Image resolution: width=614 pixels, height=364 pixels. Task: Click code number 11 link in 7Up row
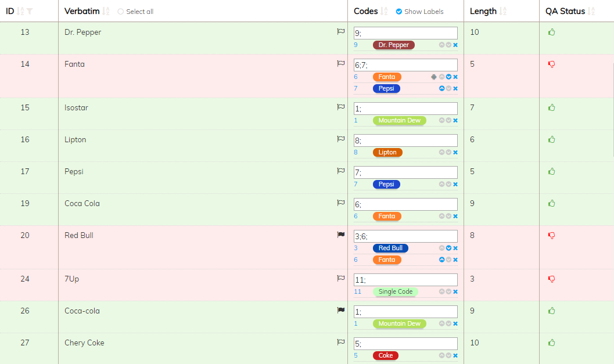point(357,291)
